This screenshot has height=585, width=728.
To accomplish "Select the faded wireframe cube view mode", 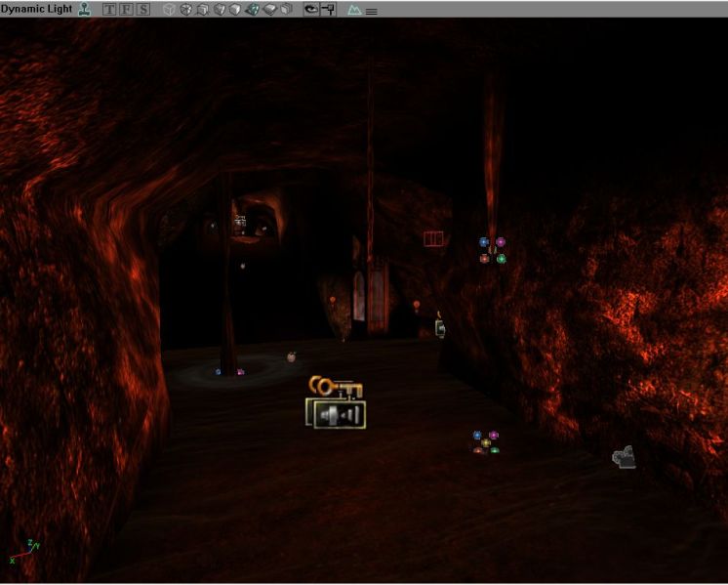I will click(170, 10).
